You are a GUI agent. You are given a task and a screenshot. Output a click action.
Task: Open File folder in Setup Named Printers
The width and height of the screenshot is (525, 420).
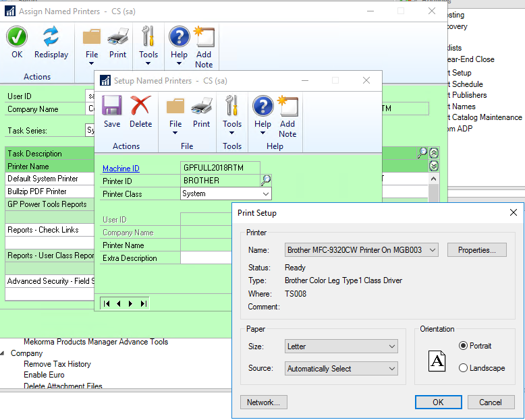175,106
